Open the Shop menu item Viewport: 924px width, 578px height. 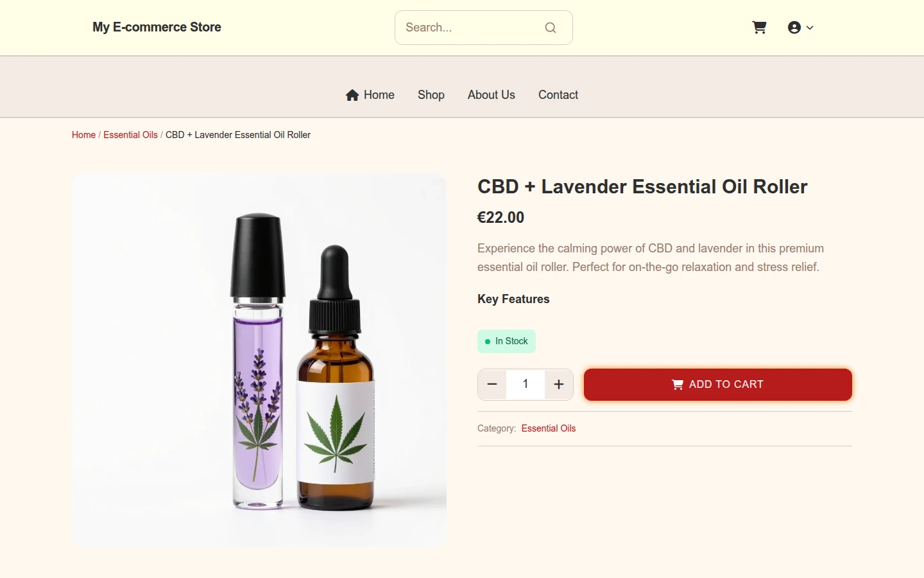pyautogui.click(x=431, y=95)
